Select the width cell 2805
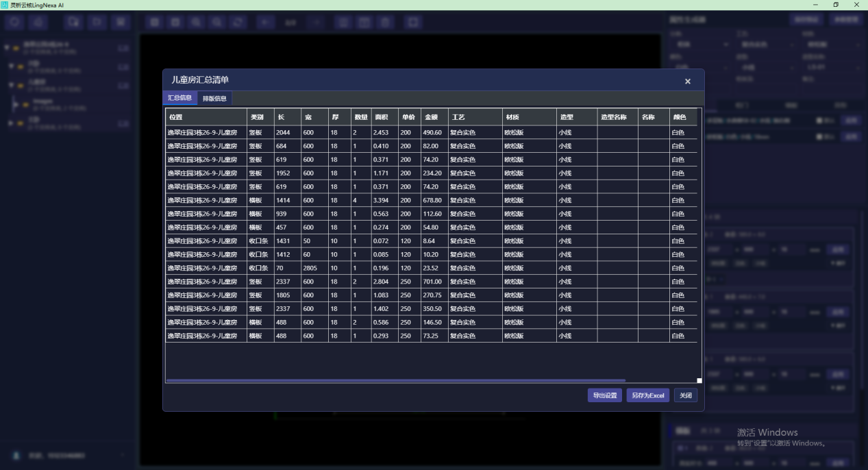Viewport: 868px width, 470px height. click(x=315, y=268)
